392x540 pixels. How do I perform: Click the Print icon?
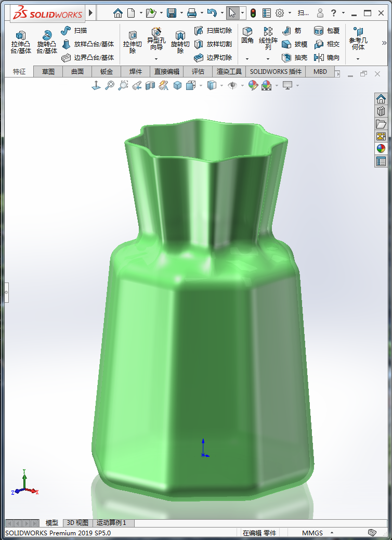tap(192, 13)
